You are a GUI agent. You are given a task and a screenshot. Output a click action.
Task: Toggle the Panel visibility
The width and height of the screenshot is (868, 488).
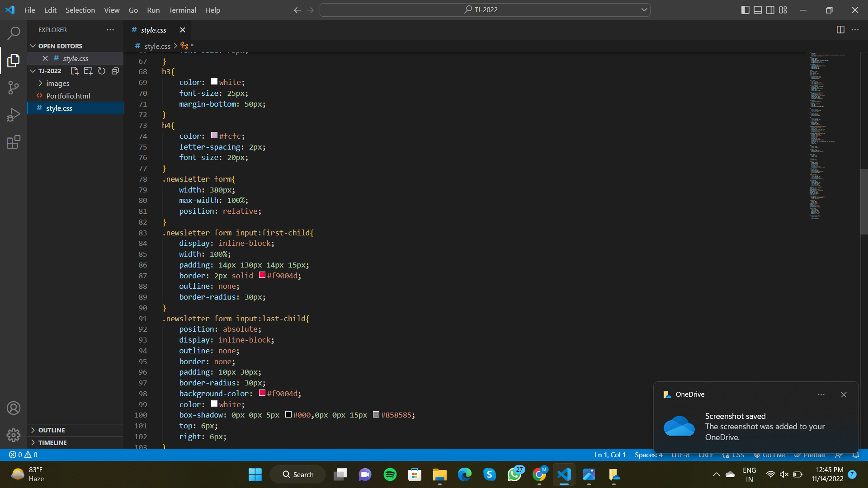click(x=758, y=9)
